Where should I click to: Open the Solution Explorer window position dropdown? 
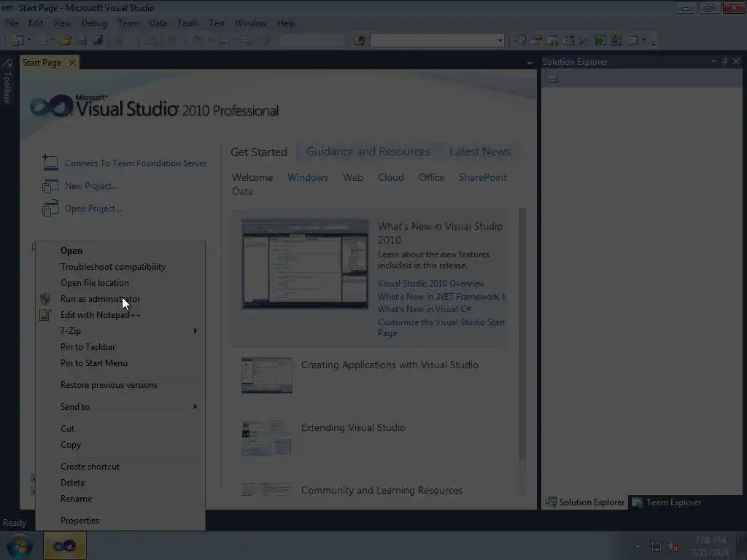coord(713,61)
